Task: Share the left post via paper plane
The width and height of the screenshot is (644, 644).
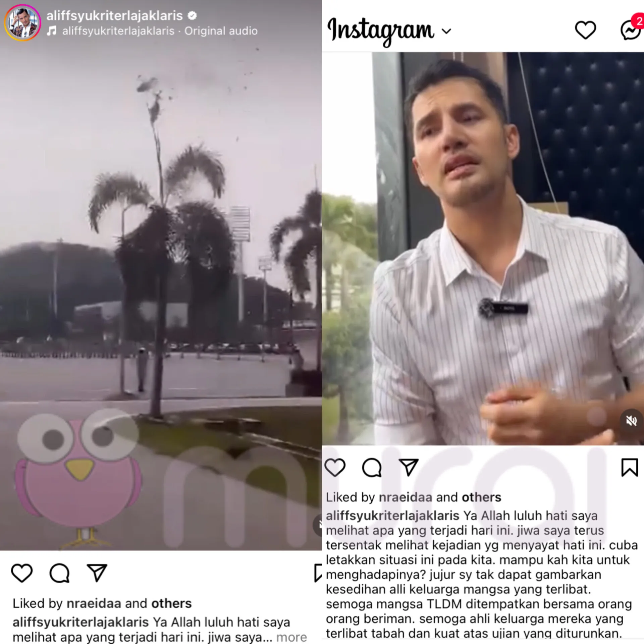Action: (x=97, y=573)
